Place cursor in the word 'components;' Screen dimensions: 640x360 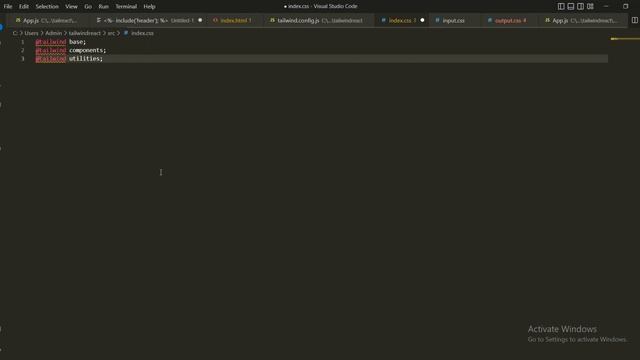pyautogui.click(x=87, y=50)
